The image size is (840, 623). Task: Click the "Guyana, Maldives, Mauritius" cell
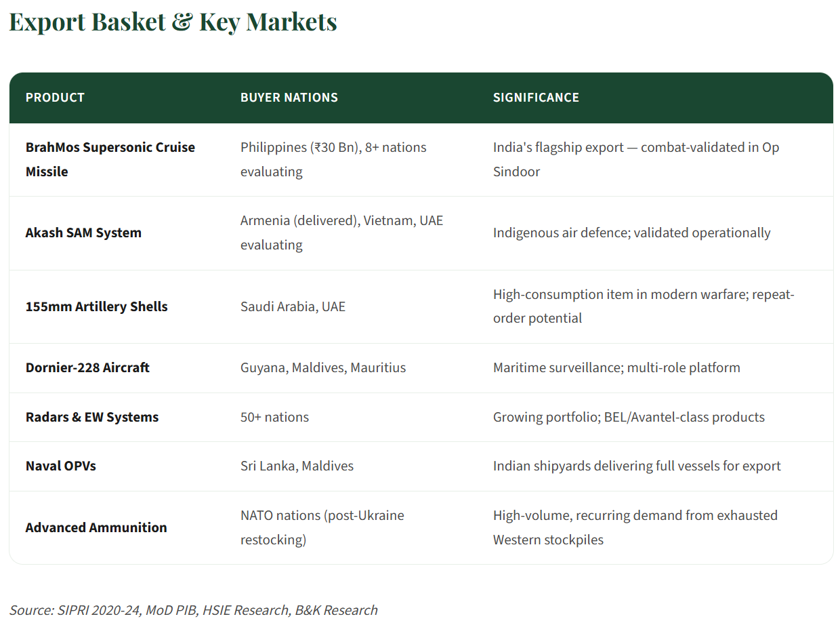pos(323,368)
